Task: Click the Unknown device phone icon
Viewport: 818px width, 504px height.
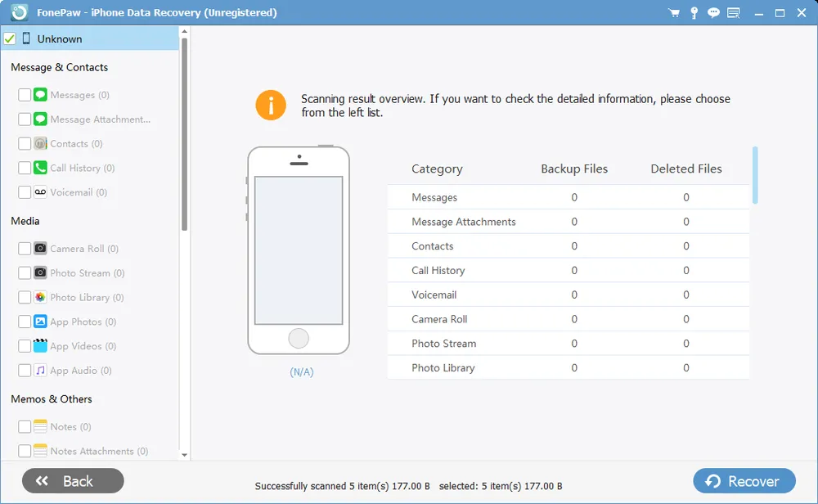Action: (26, 38)
